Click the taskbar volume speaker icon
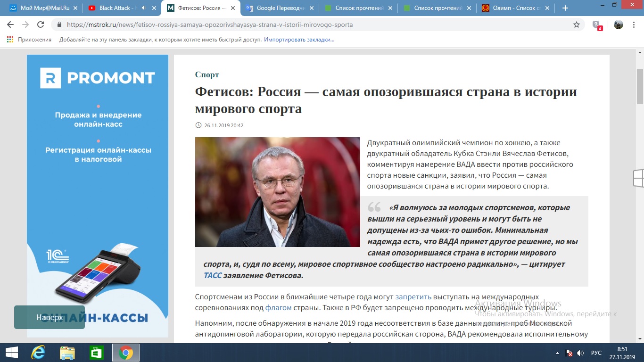This screenshot has width=644, height=362. click(x=581, y=353)
